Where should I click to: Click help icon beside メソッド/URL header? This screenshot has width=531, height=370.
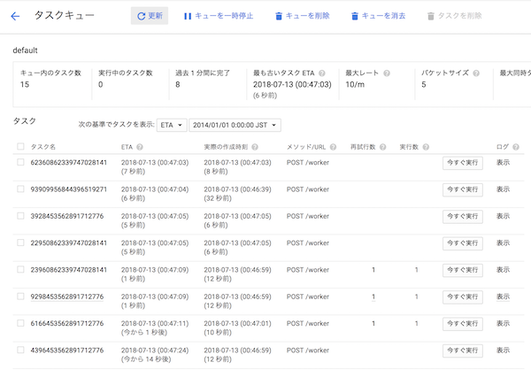(333, 147)
